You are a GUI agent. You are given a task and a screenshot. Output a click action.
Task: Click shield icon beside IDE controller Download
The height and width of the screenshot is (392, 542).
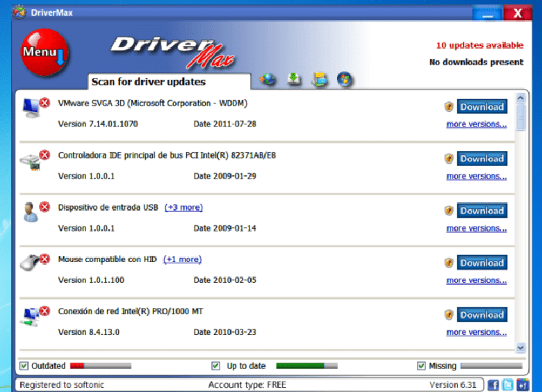pyautogui.click(x=449, y=158)
